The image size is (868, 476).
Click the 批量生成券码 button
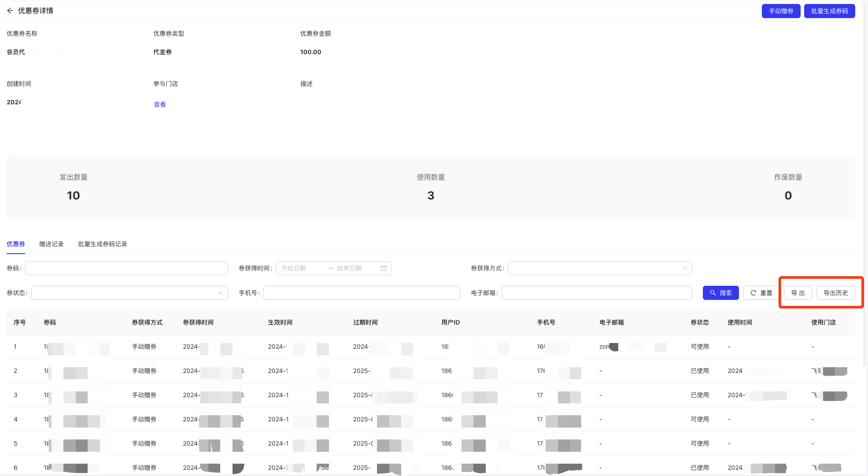click(x=829, y=11)
